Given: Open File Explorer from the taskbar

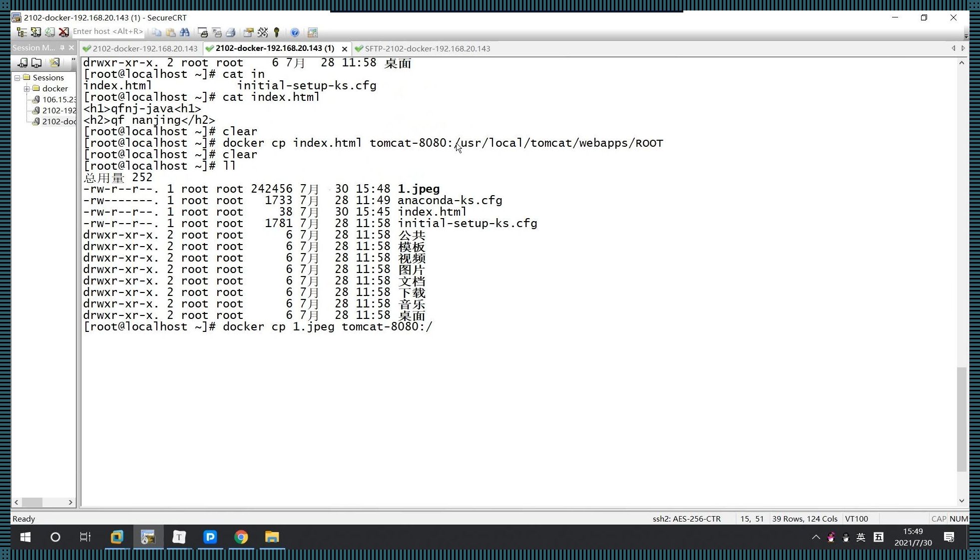Looking at the screenshot, I should pos(272,537).
